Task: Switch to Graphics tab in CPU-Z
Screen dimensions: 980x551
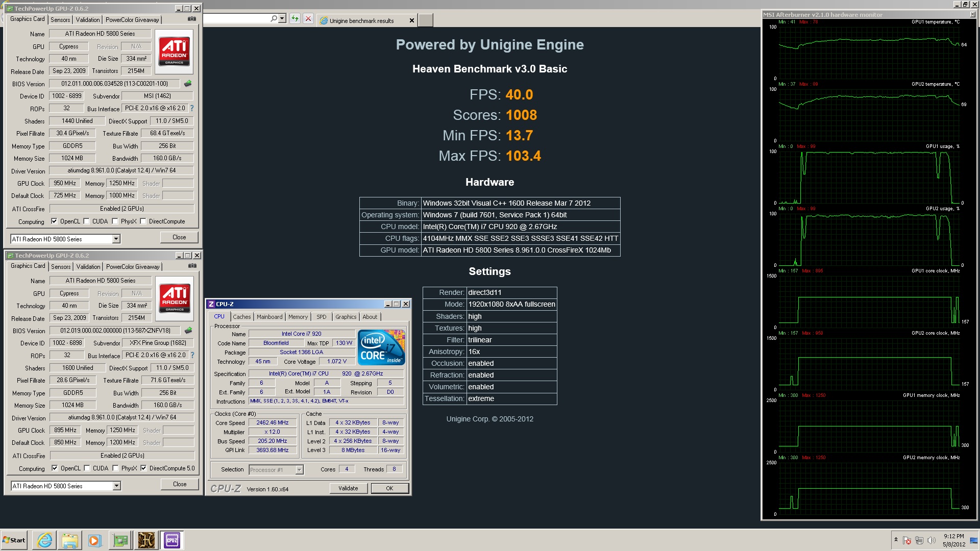Action: point(346,317)
